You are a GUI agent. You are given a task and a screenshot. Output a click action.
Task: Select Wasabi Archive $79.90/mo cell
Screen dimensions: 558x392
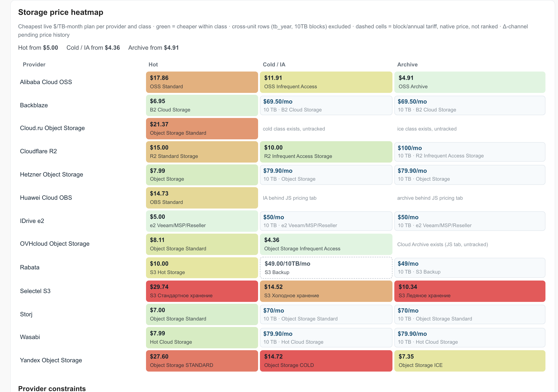pos(470,338)
